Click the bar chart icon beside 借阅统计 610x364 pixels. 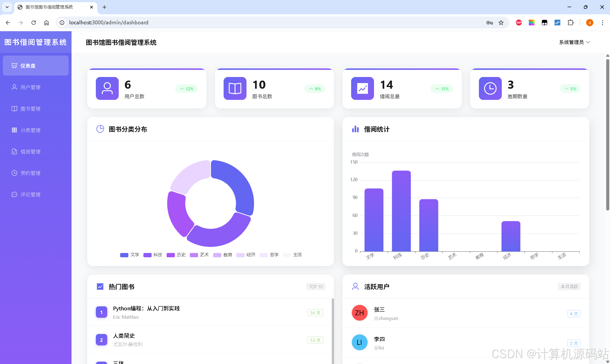point(355,129)
